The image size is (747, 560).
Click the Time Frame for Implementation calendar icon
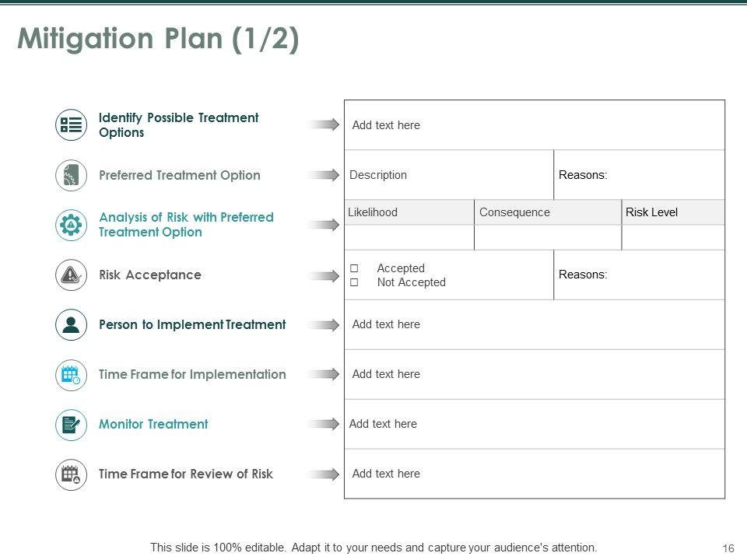point(71,374)
